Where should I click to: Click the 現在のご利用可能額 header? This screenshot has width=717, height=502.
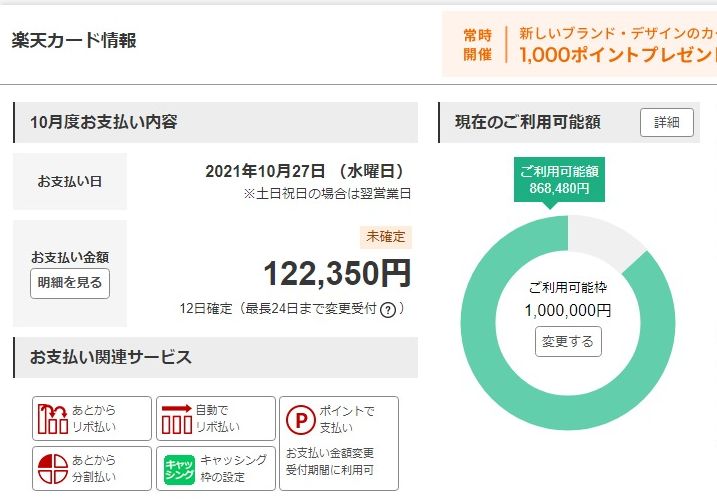(528, 122)
